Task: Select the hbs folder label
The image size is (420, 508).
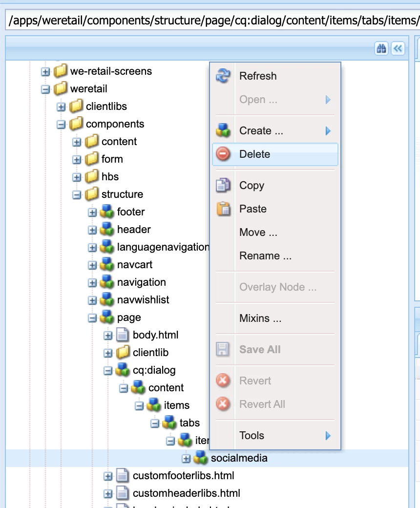Action: click(x=110, y=176)
